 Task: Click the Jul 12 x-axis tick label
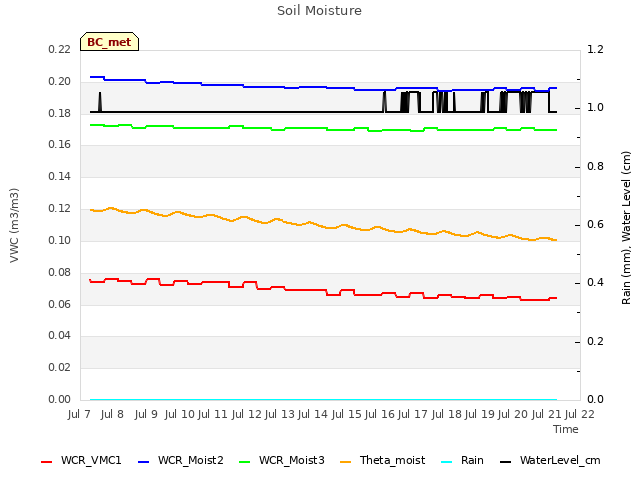pos(247,414)
